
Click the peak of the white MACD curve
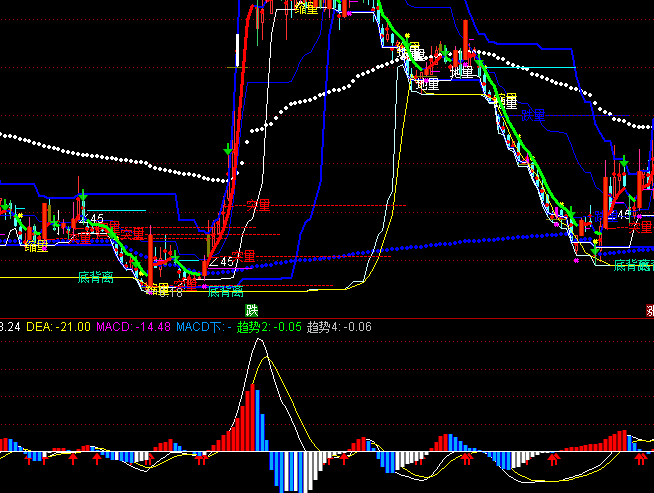point(259,340)
